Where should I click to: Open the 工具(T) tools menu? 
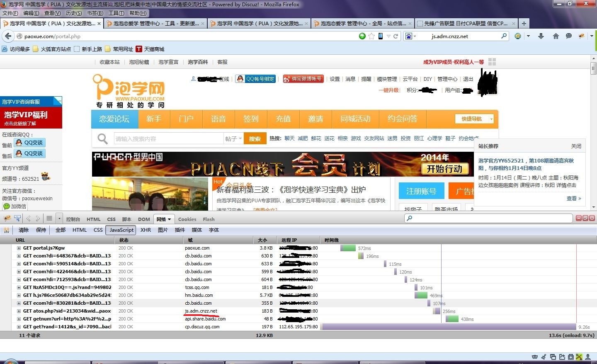(116, 13)
